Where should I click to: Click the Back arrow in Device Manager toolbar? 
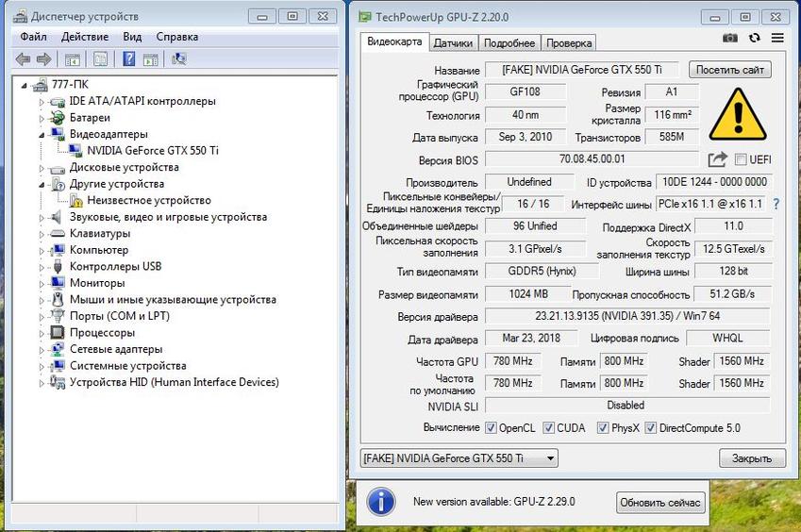23,59
